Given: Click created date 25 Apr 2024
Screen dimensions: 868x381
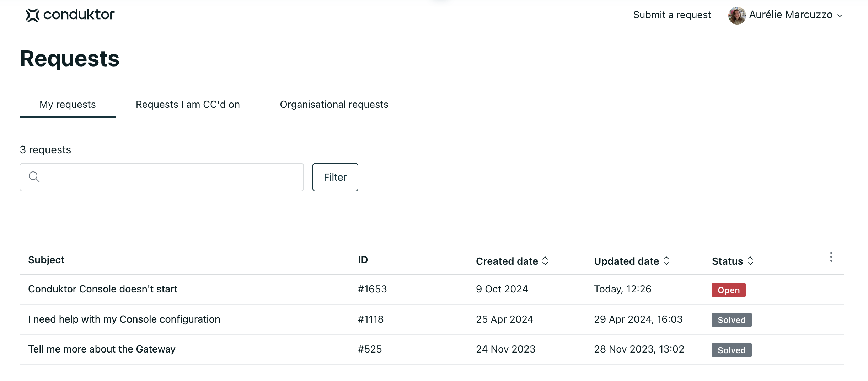Looking at the screenshot, I should [505, 319].
